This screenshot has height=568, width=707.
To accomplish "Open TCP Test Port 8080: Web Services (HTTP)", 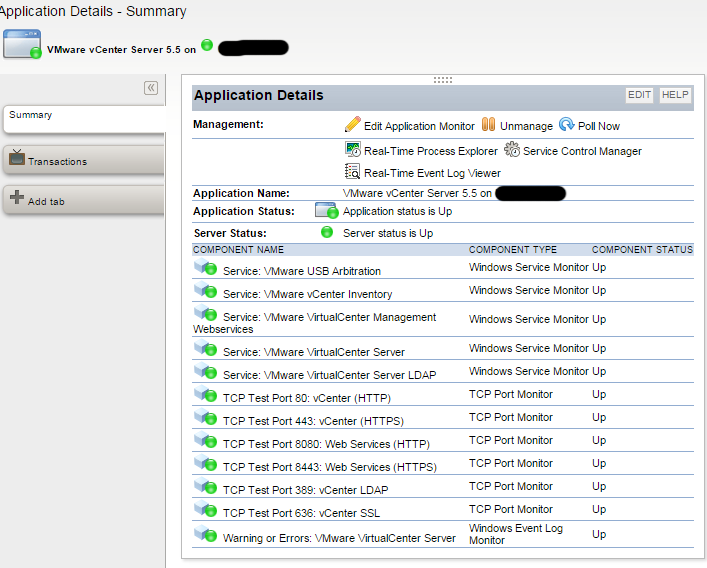I will (326, 444).
